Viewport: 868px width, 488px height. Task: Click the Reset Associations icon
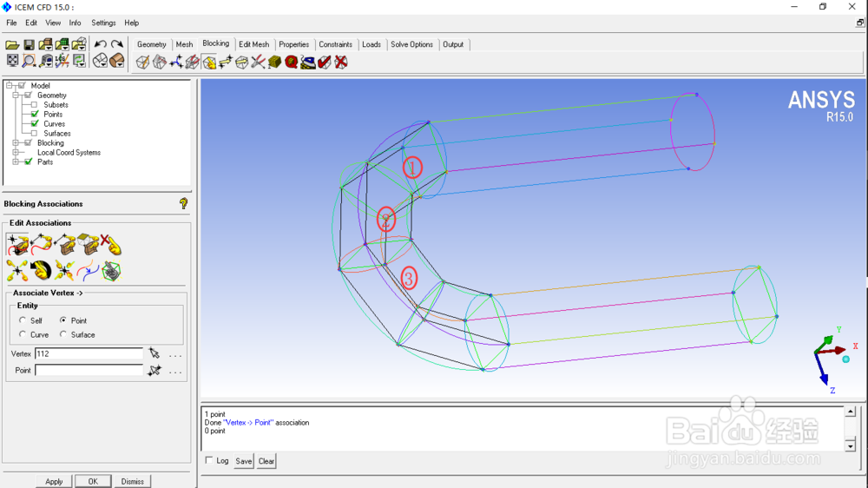point(41,270)
